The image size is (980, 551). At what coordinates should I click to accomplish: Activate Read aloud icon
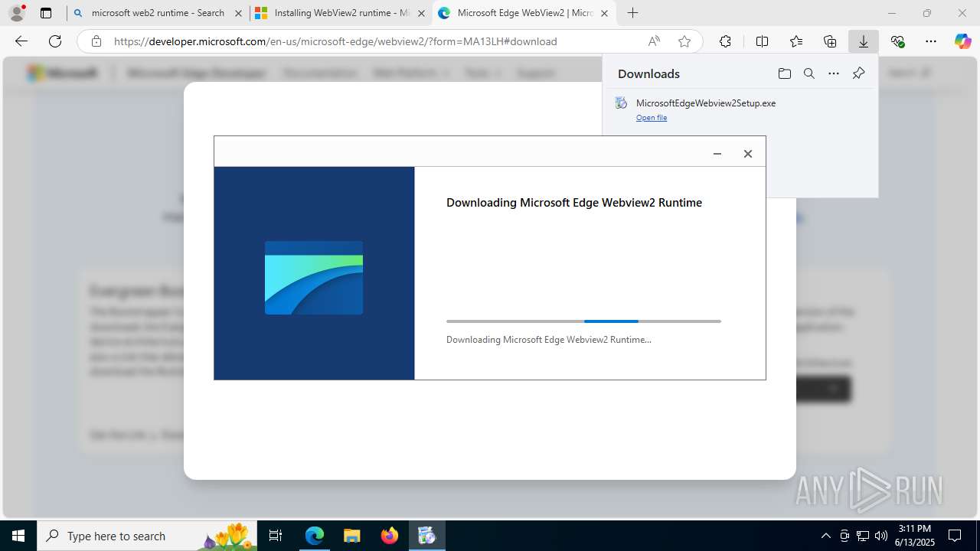tap(654, 41)
